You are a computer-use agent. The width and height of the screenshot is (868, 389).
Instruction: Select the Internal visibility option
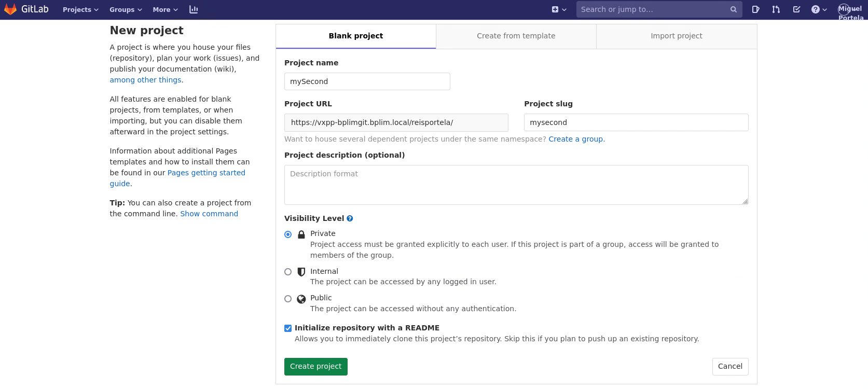[288, 272]
